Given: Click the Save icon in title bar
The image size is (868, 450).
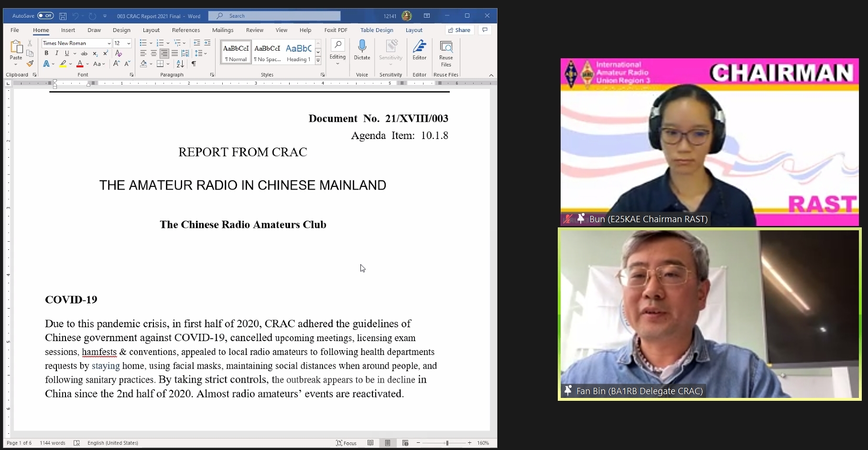Looking at the screenshot, I should pyautogui.click(x=63, y=16).
